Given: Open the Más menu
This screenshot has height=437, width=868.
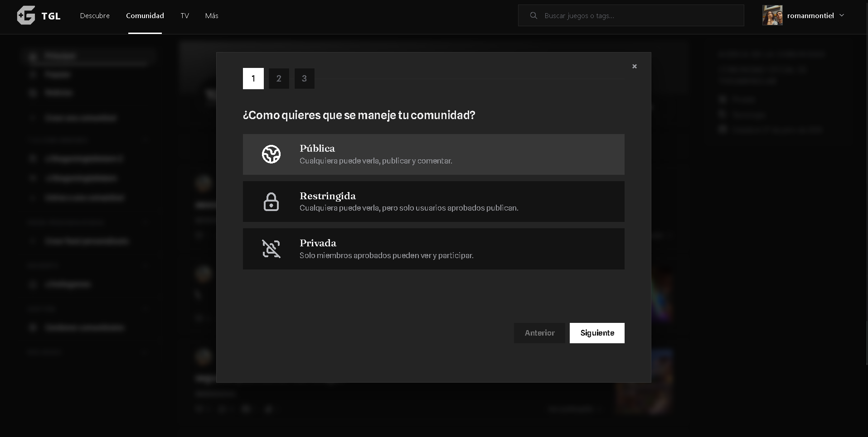Looking at the screenshot, I should click(x=212, y=15).
